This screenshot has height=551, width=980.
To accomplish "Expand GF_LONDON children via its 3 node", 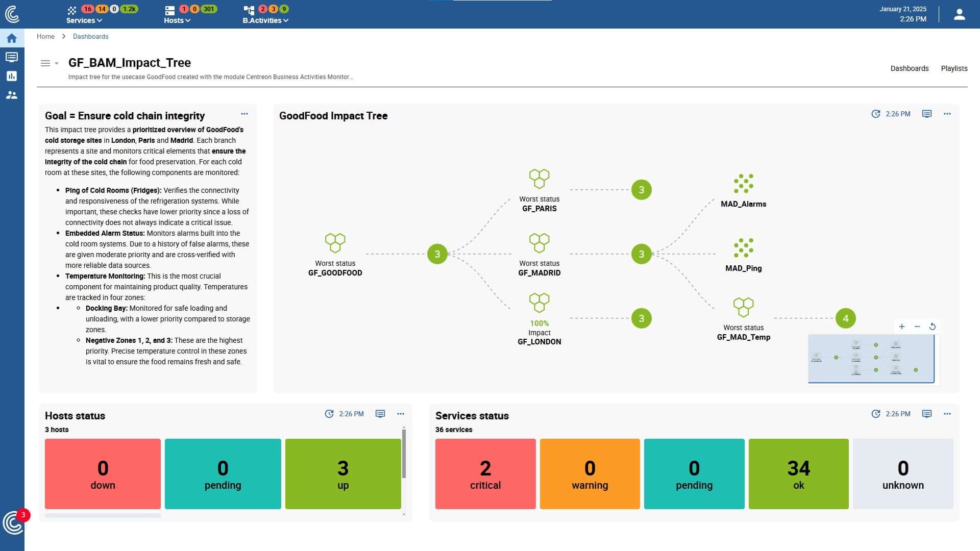I will tap(642, 318).
